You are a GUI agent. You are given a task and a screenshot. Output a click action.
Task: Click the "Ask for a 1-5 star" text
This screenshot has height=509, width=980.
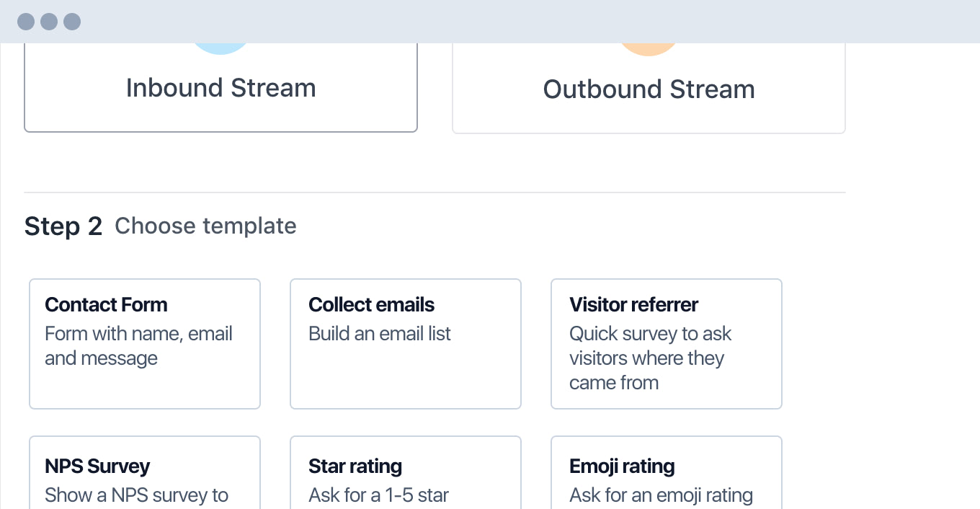point(378,495)
